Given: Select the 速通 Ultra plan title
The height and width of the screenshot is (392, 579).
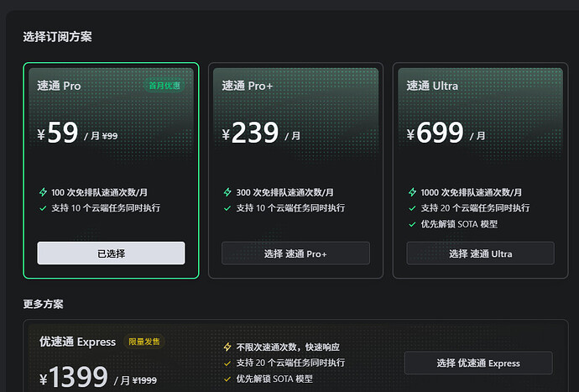Looking at the screenshot, I should pos(432,86).
